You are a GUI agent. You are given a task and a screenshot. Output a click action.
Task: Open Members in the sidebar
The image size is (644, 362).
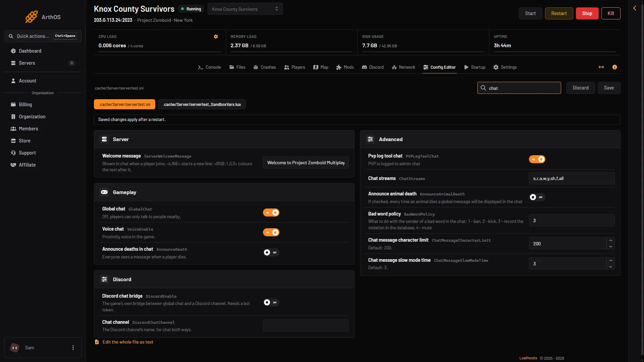click(43, 129)
